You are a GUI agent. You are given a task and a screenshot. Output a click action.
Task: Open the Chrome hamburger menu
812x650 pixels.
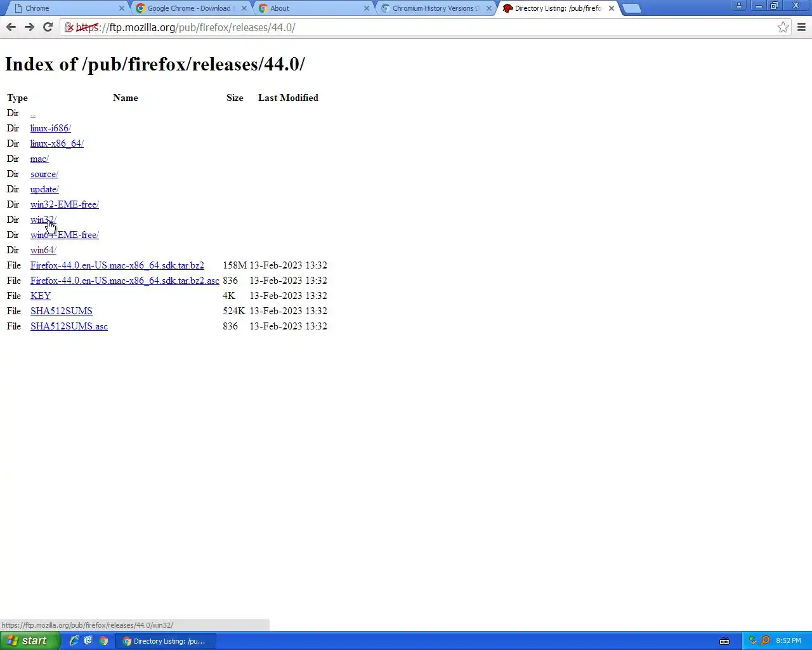point(801,27)
